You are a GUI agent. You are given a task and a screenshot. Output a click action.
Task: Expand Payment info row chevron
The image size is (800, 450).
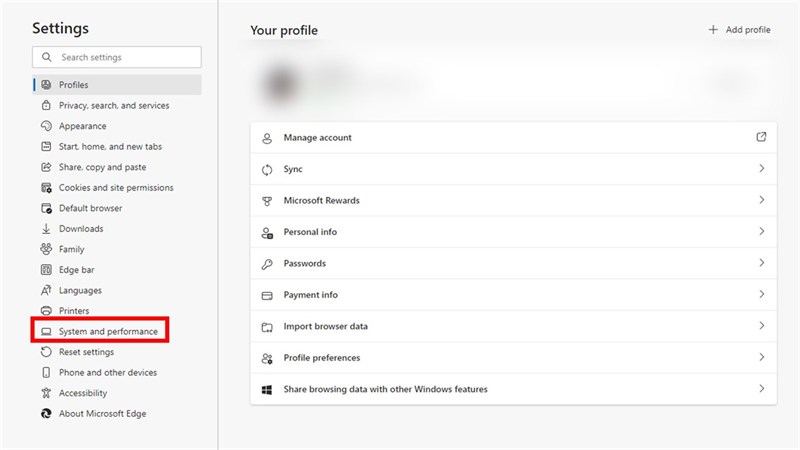tap(762, 294)
